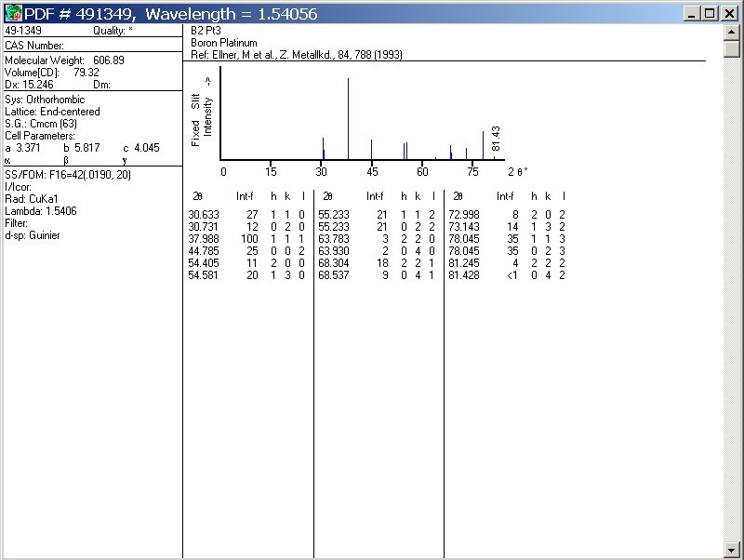Click SS/FOM: F16=42(.0190, 20) line
Viewport: 744px width, 560px height.
point(68,175)
